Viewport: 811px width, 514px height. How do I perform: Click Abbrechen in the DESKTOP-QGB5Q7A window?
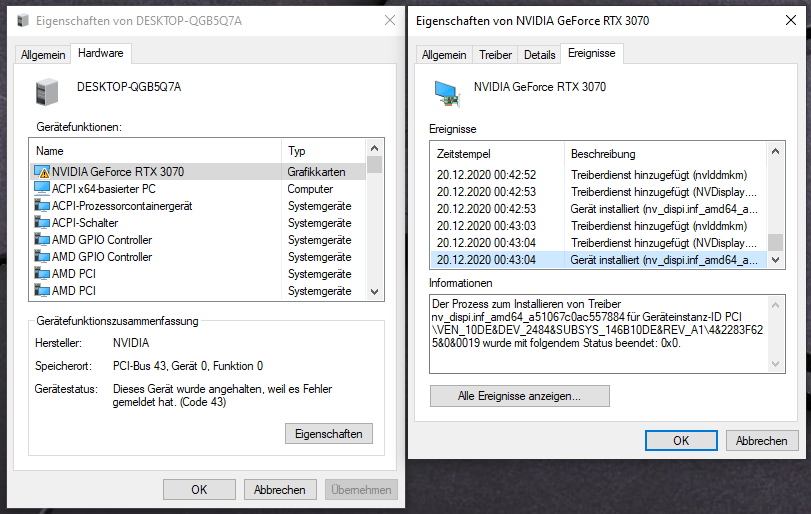[280, 490]
